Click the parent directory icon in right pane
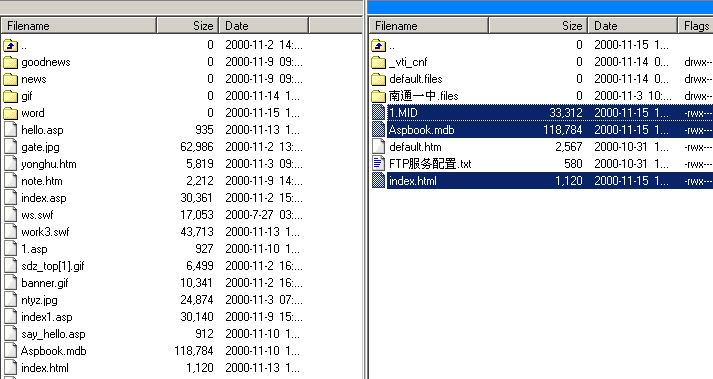Viewport: 713px width, 379px height. coord(378,45)
